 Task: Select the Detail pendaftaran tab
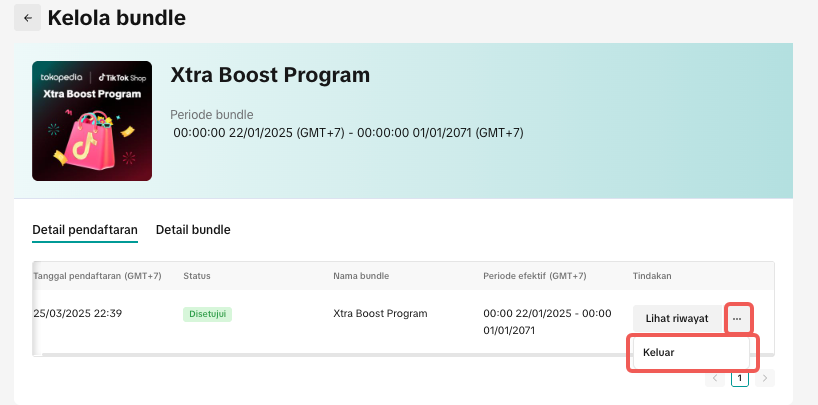tap(85, 230)
